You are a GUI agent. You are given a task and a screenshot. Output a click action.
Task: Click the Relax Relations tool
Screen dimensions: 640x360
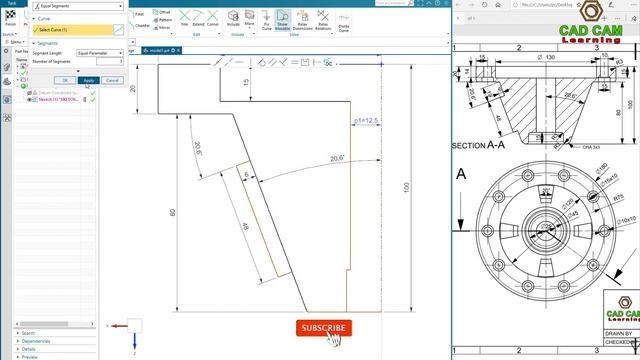pos(323,20)
